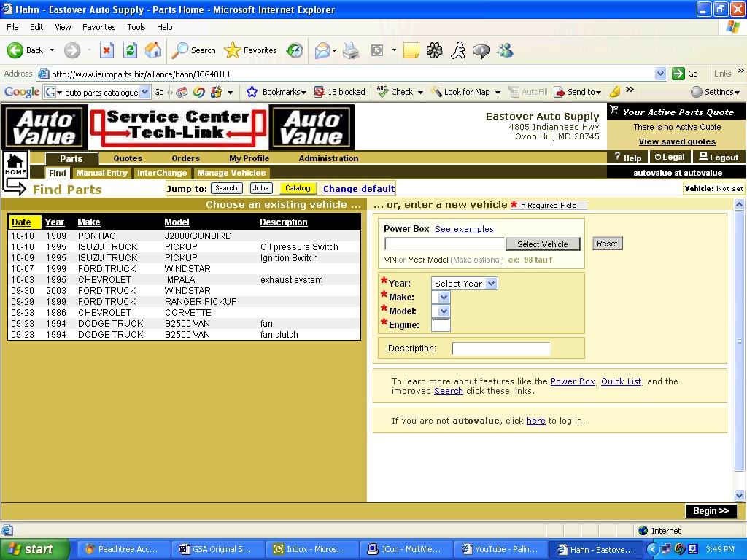Switch to Peachtree Accounting taskbar window
This screenshot has width=747, height=560.
pyautogui.click(x=123, y=549)
